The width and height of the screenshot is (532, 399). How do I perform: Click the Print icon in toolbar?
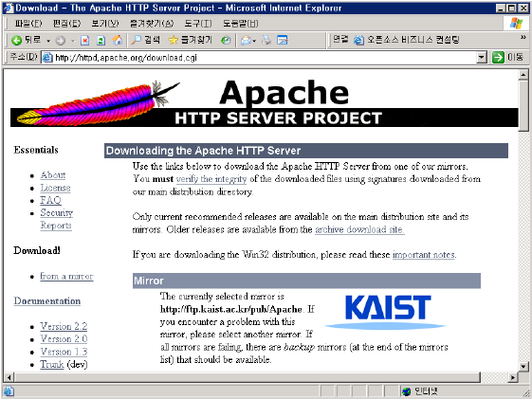click(266, 41)
